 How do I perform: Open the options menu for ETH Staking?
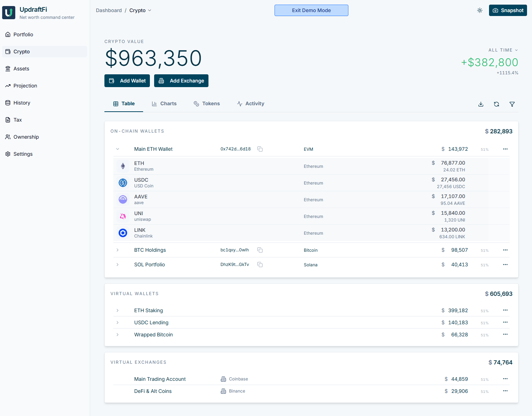[x=505, y=310]
